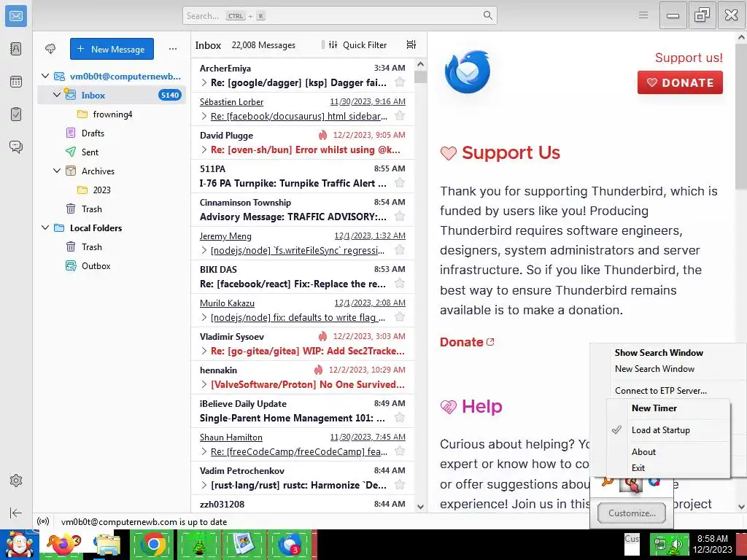Image resolution: width=747 pixels, height=560 pixels.
Task: Click the New Message button
Action: pos(112,49)
